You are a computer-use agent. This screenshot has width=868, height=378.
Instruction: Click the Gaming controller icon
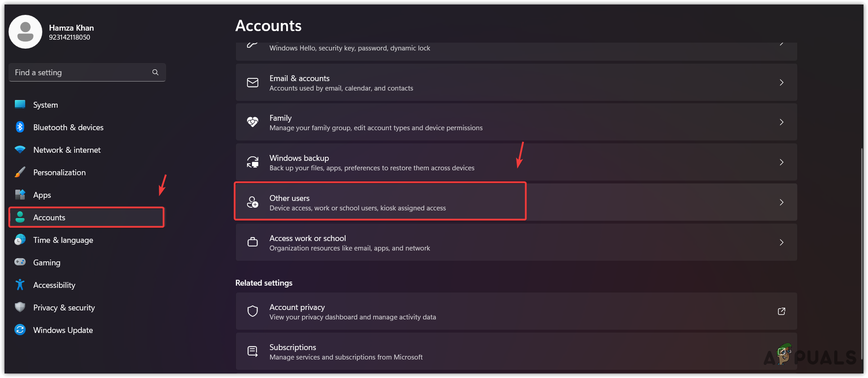[20, 262]
